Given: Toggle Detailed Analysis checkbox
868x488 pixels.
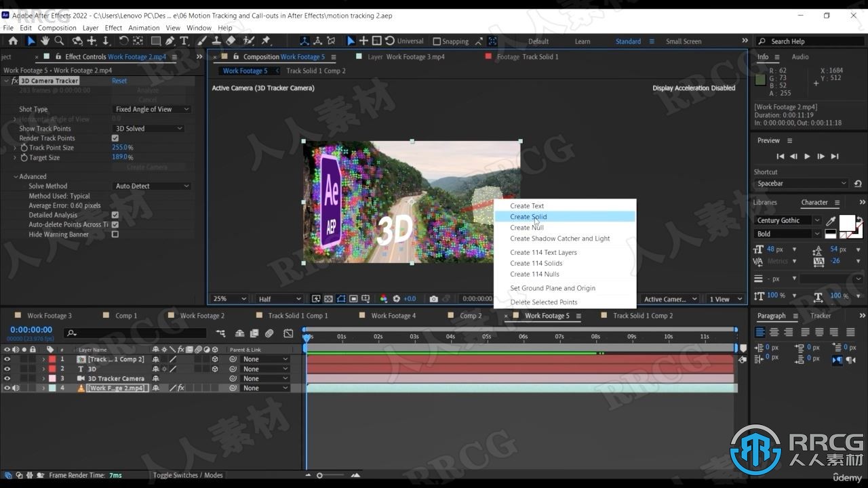Looking at the screenshot, I should click(x=115, y=215).
